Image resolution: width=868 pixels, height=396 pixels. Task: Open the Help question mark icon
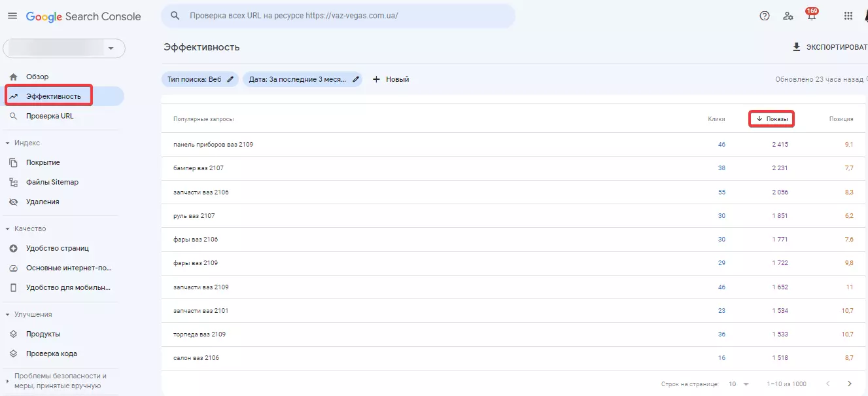coord(765,16)
